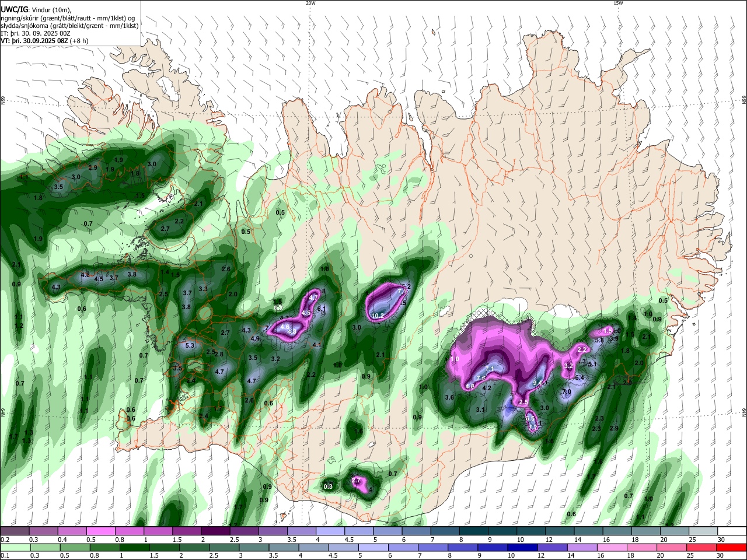
Task: Click the '2.2' value northwest near 2.7
Action: pyautogui.click(x=179, y=221)
